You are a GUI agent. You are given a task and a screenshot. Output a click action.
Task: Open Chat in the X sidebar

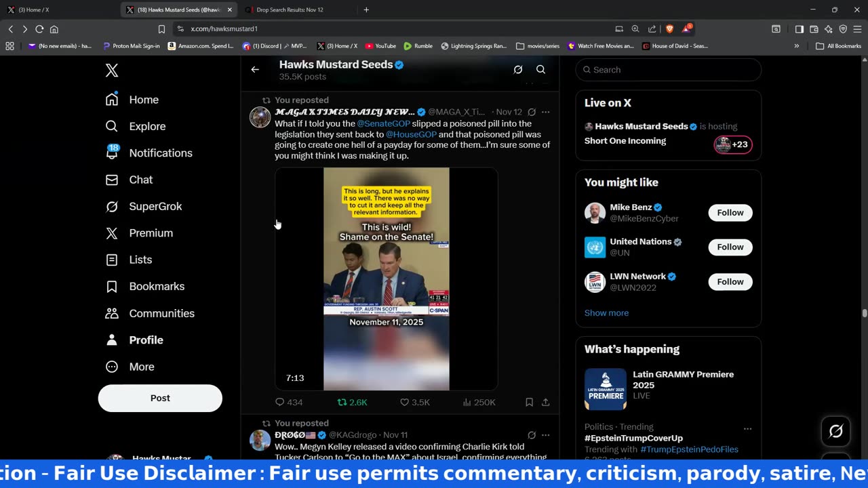(129, 180)
